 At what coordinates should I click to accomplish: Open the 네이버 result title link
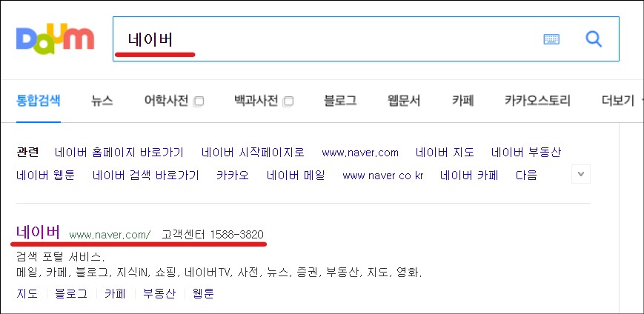pos(39,232)
